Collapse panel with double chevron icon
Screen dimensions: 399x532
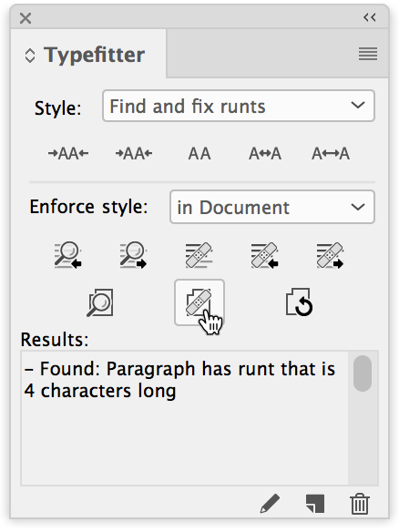[370, 17]
